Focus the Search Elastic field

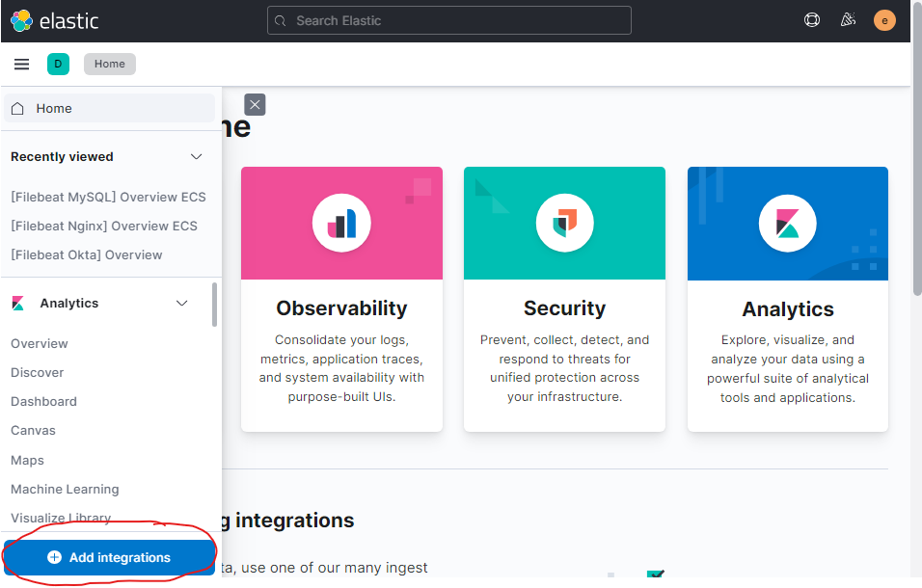click(449, 20)
